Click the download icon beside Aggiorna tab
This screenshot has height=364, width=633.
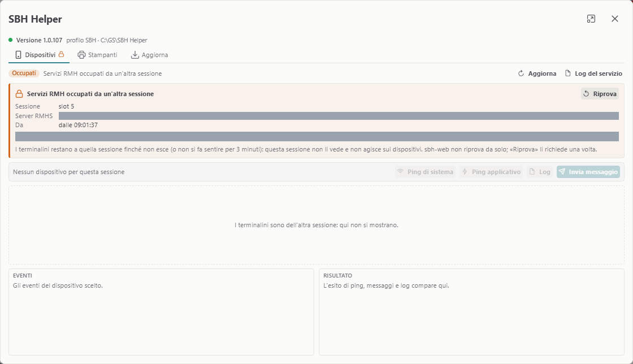click(135, 55)
